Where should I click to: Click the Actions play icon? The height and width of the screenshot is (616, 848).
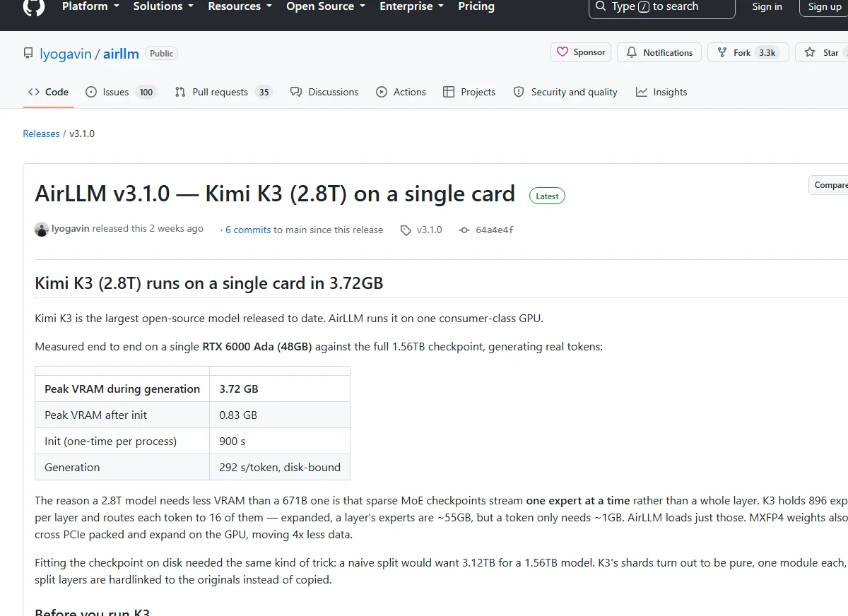pyautogui.click(x=382, y=92)
